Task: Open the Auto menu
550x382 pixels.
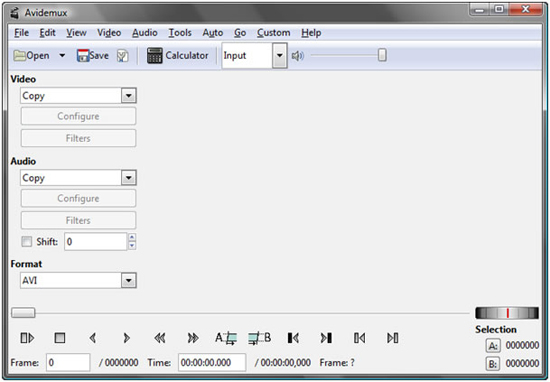Action: (213, 33)
